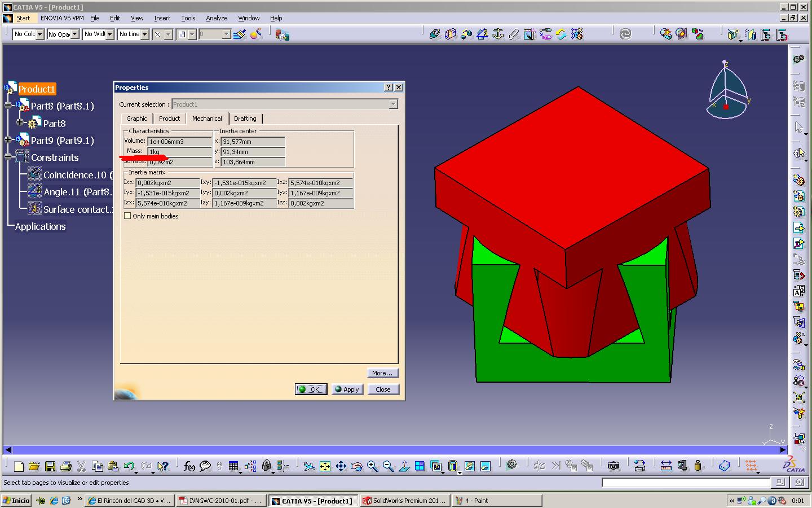Collapse the Constraints tree node
The image size is (812, 508).
coord(8,157)
